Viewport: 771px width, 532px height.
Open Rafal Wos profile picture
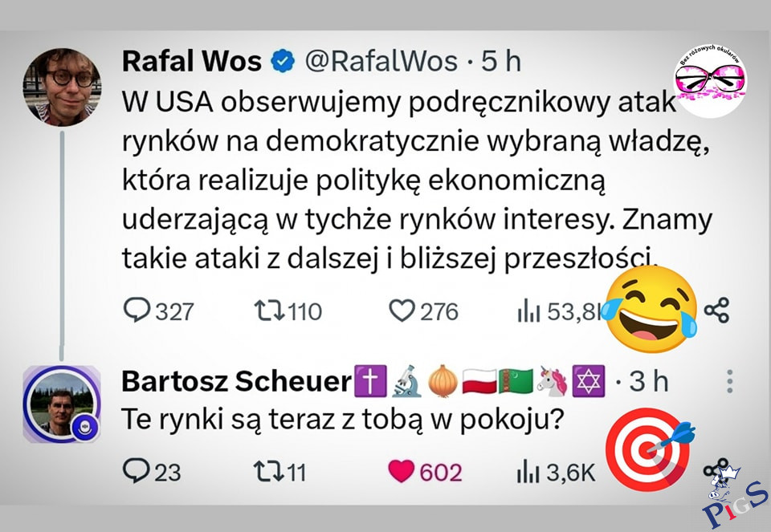(62, 87)
